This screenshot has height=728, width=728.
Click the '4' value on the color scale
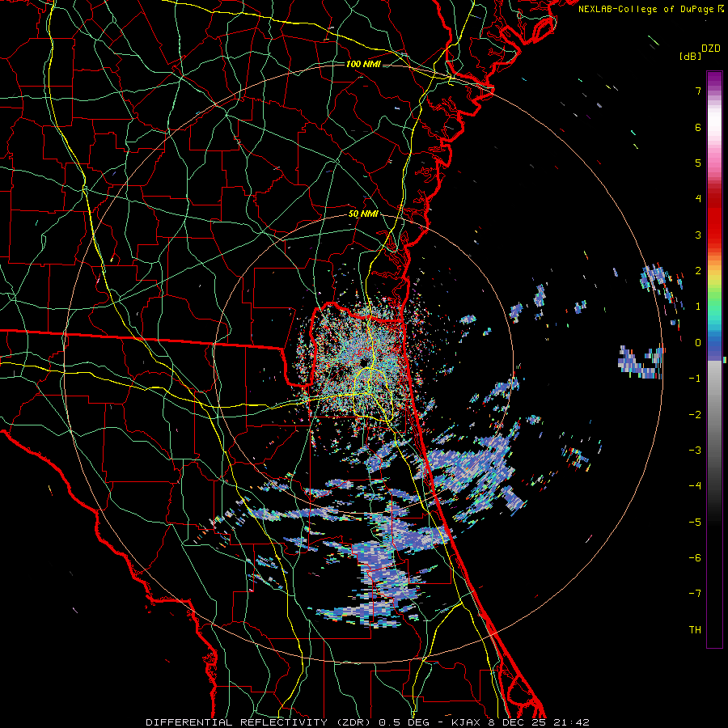click(698, 199)
